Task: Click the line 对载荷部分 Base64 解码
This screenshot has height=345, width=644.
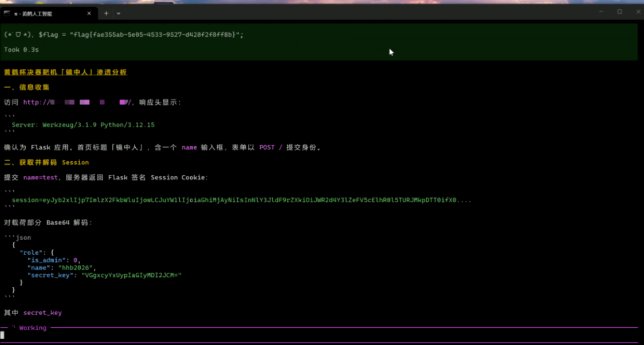Action: 49,222
